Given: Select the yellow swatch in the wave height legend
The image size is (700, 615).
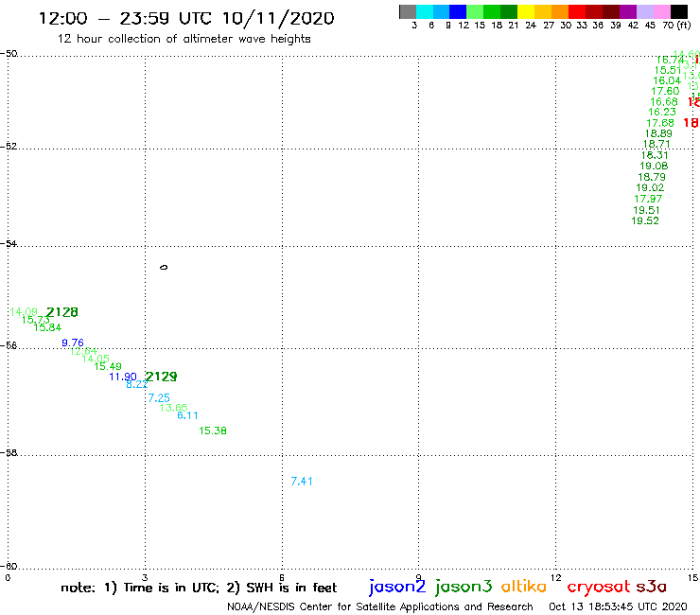Looking at the screenshot, I should click(x=526, y=11).
